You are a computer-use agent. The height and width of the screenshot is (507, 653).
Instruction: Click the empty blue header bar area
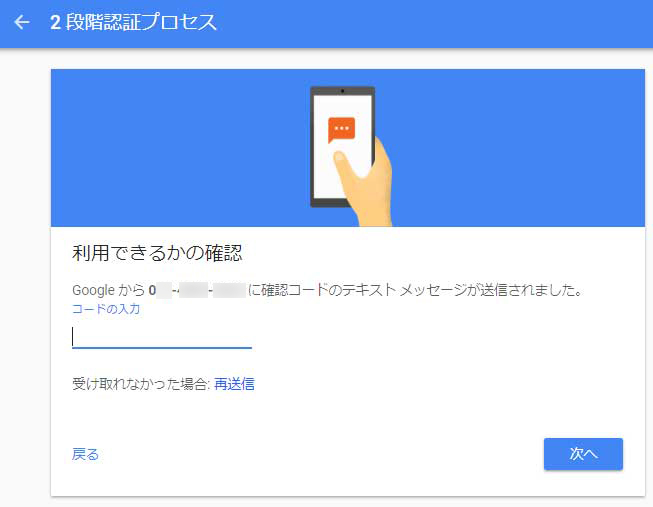click(433, 23)
